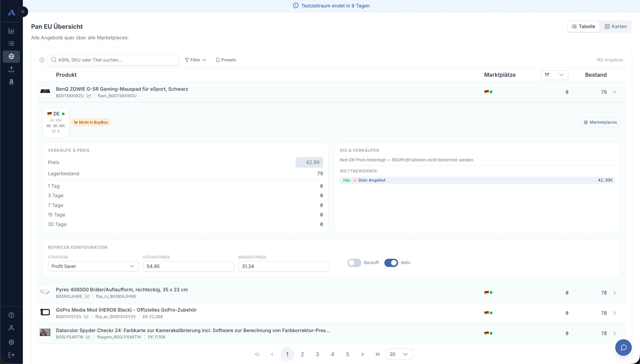Click the Mindestpreis field showing 31.34
Image resolution: width=640 pixels, height=364 pixels.
point(284,266)
